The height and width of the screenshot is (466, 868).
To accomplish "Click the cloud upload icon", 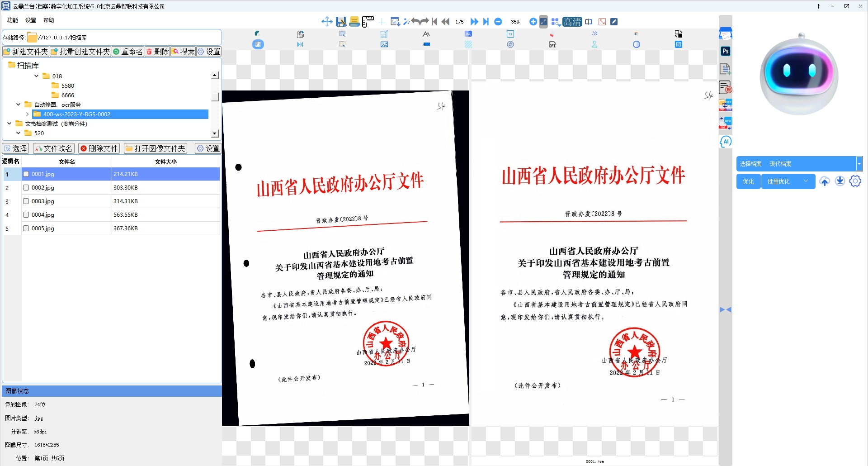I will pyautogui.click(x=825, y=181).
